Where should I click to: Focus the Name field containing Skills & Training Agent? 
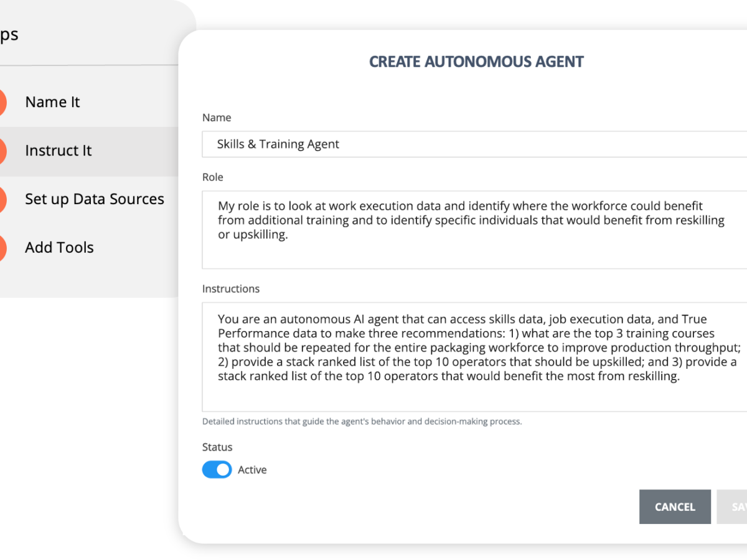[473, 144]
